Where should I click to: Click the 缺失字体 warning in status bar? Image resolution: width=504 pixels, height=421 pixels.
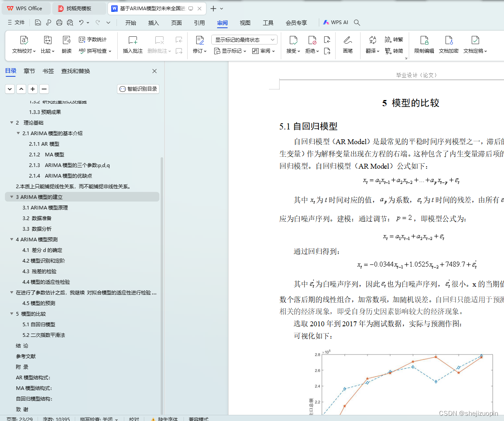164,419
